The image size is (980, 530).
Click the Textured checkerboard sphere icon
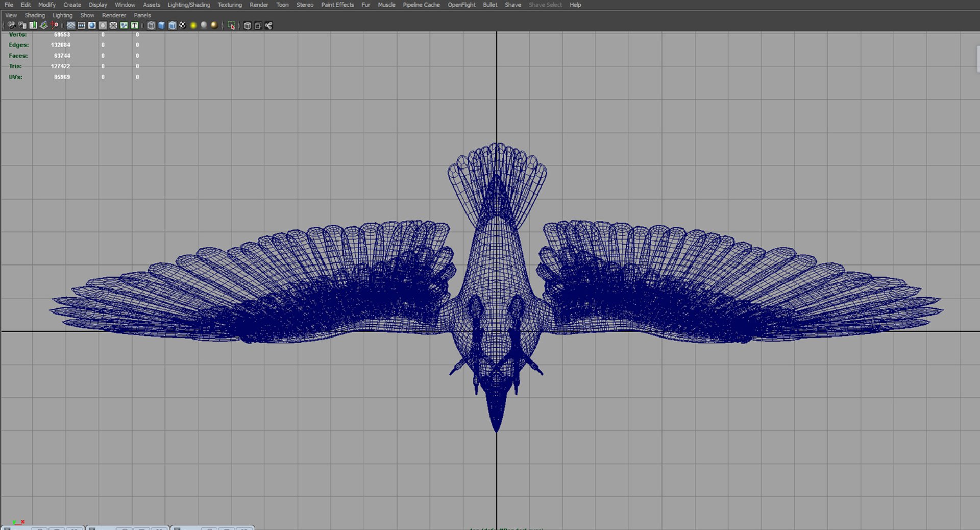183,25
